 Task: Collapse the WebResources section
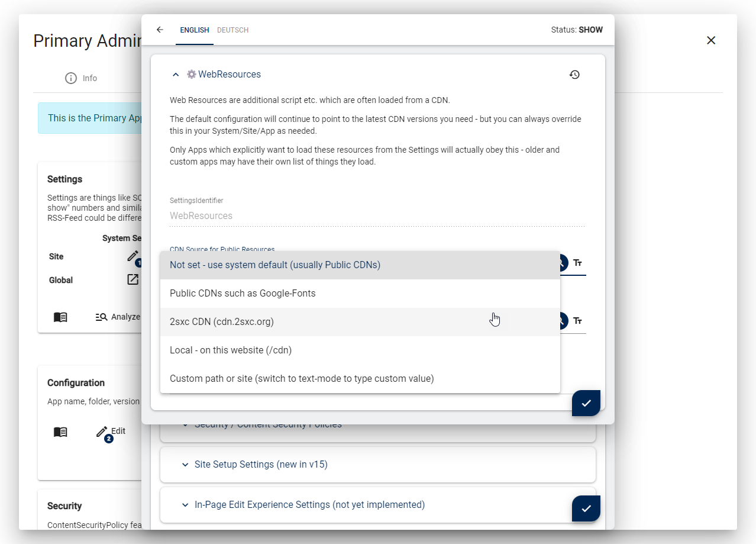(x=176, y=75)
